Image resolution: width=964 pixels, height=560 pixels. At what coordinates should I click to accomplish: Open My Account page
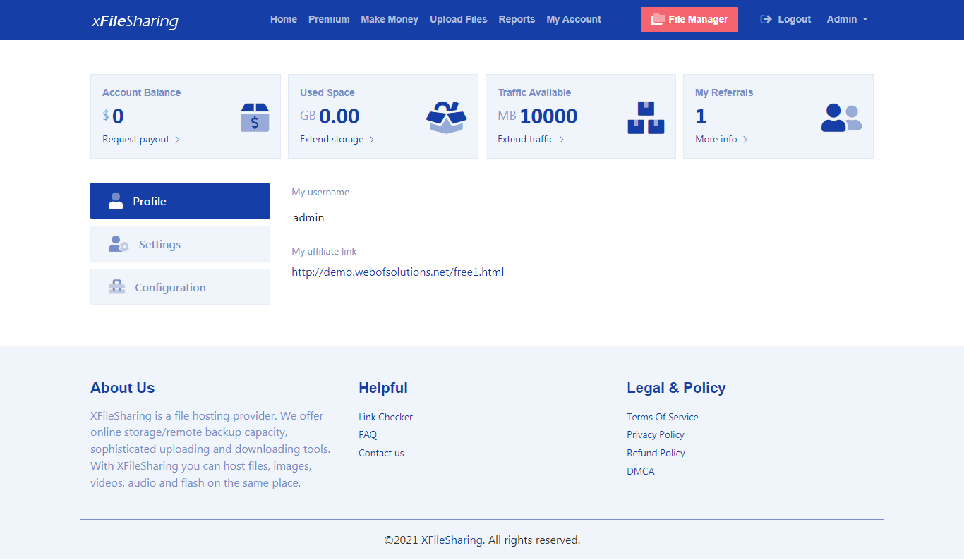[574, 20]
